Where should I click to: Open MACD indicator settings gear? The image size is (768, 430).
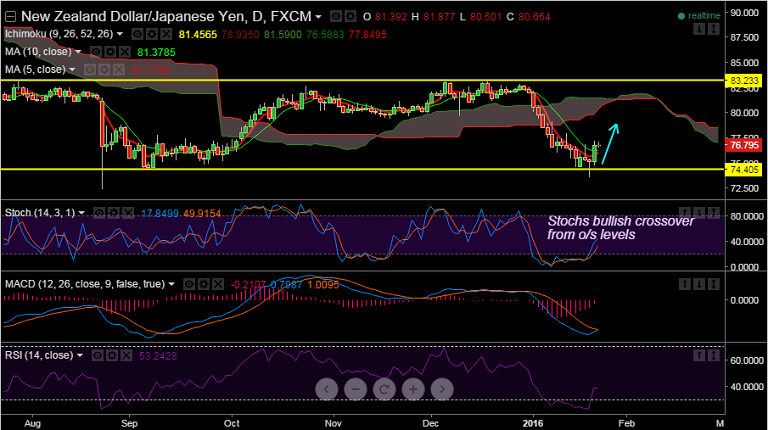204,284
